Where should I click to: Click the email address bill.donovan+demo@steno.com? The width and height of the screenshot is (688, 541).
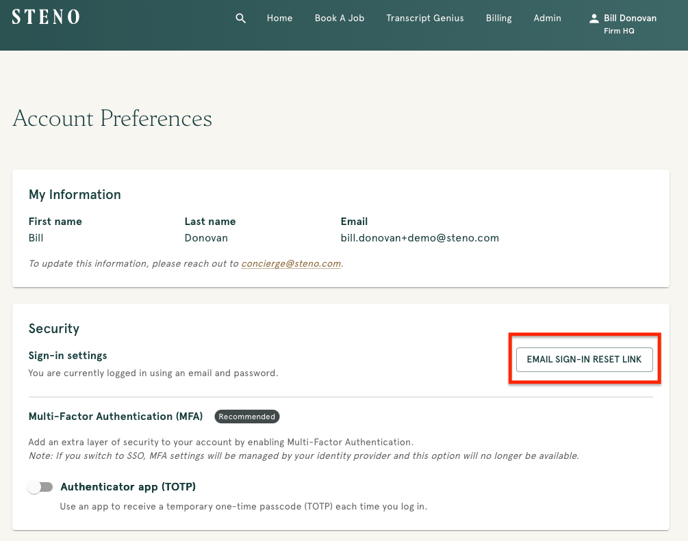point(419,238)
